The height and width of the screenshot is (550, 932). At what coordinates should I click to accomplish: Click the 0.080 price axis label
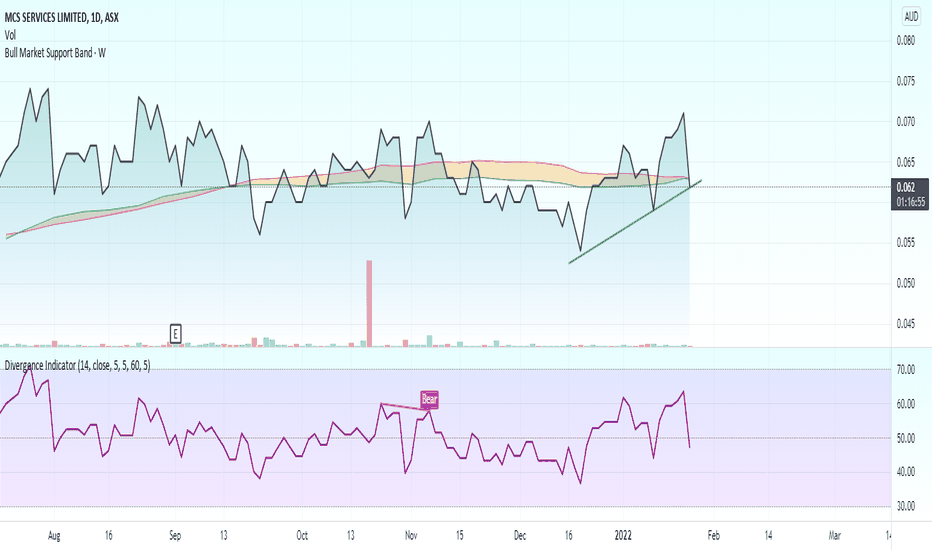906,41
